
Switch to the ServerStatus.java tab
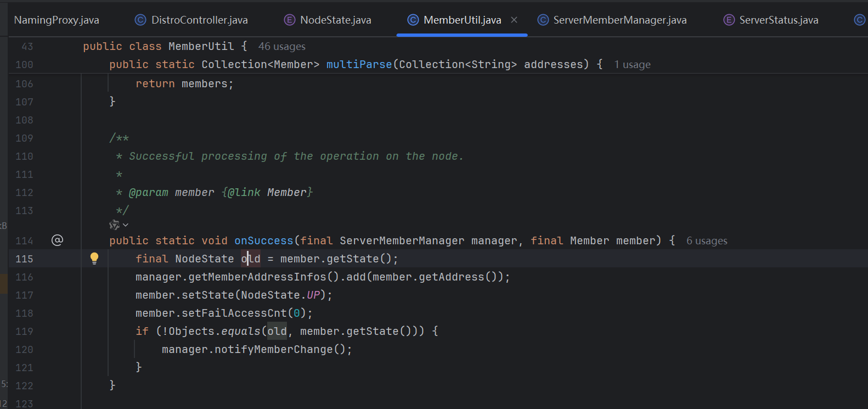pyautogui.click(x=778, y=20)
